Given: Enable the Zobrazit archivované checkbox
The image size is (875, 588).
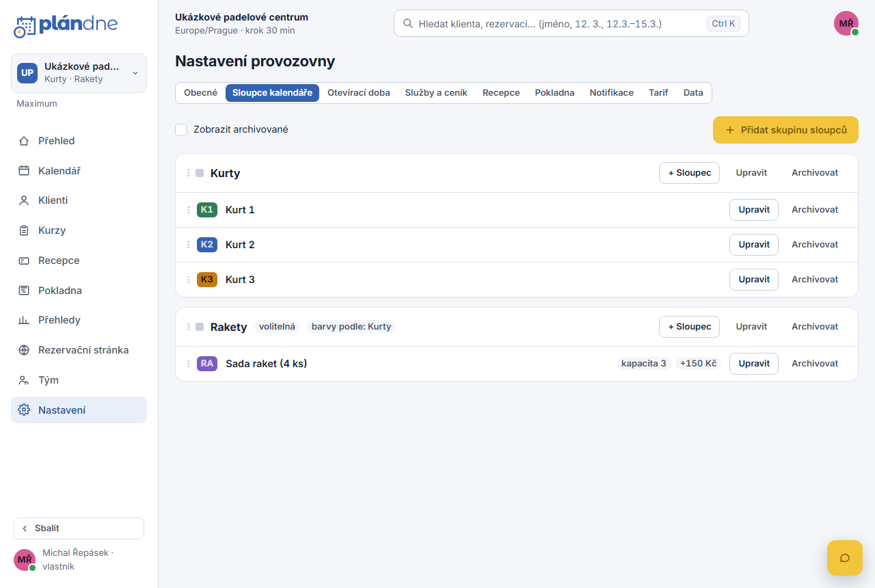Looking at the screenshot, I should click(181, 130).
